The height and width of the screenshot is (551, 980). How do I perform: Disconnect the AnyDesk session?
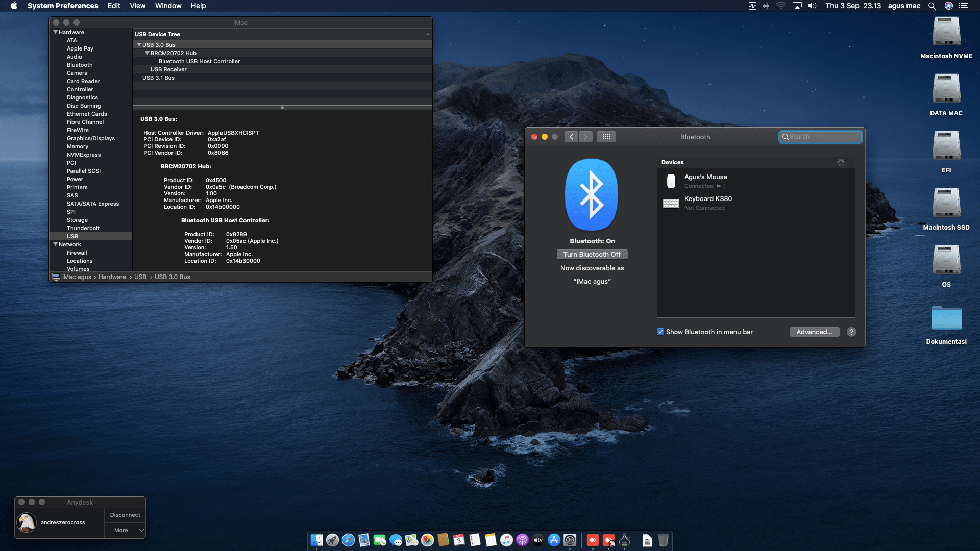[x=125, y=515]
